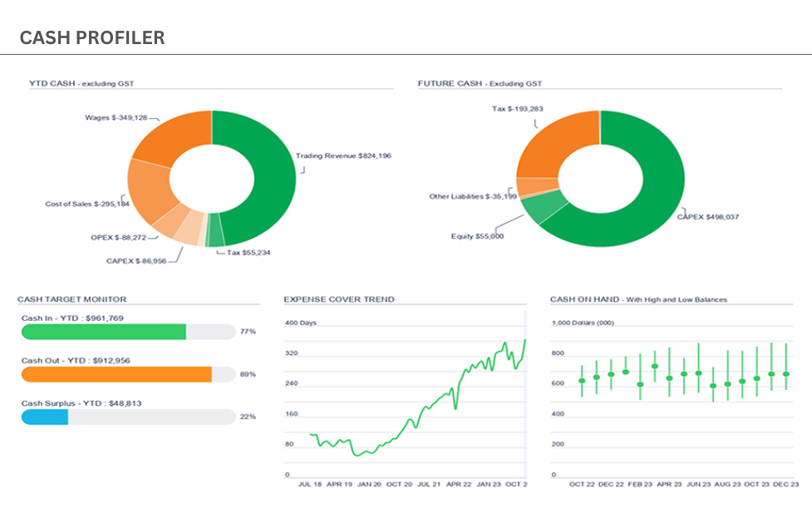Click the OPEX $-88,272 label
The width and height of the screenshot is (812, 508).
pos(119,238)
